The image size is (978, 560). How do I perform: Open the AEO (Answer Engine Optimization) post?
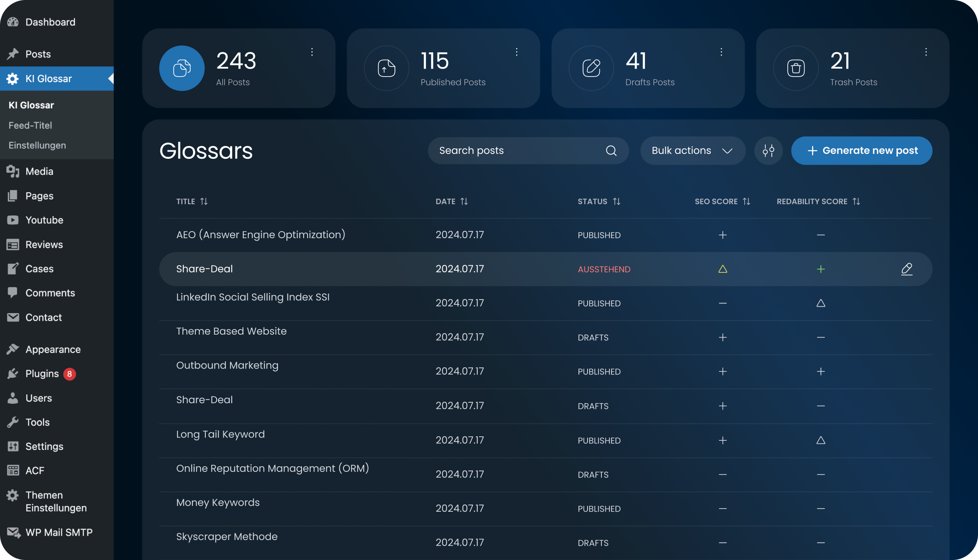coord(260,235)
